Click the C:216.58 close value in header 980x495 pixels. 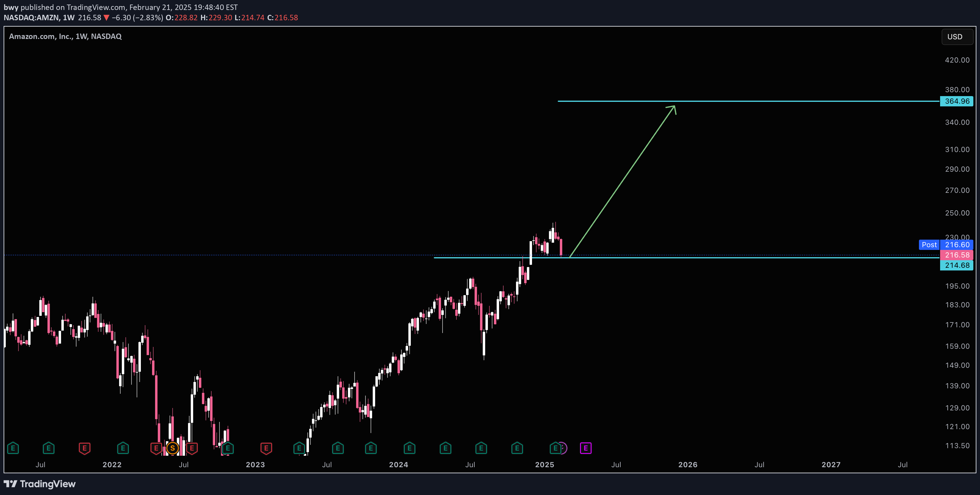coord(283,18)
